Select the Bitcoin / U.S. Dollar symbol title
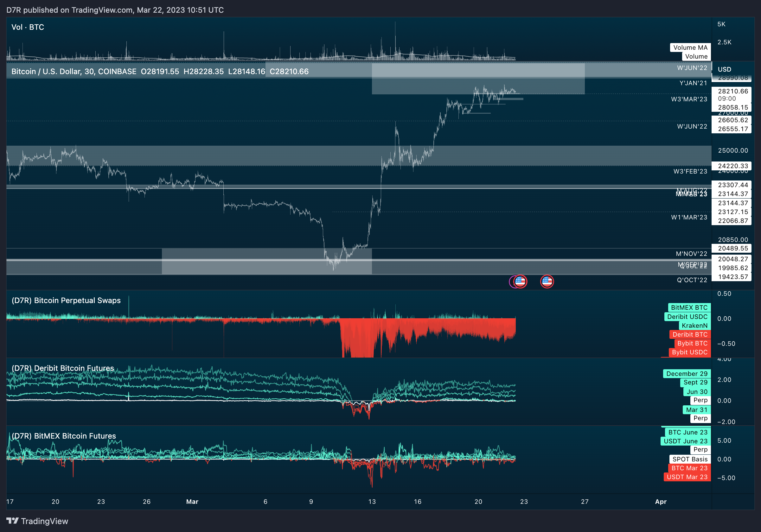Image resolution: width=761 pixels, height=532 pixels. pyautogui.click(x=74, y=71)
